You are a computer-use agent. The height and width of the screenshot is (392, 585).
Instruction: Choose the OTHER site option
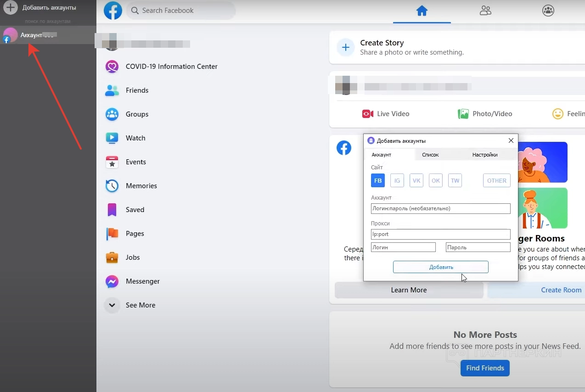pyautogui.click(x=496, y=180)
